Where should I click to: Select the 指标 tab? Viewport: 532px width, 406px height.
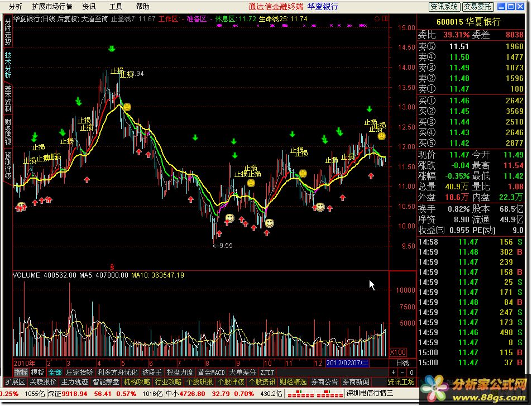coord(21,372)
